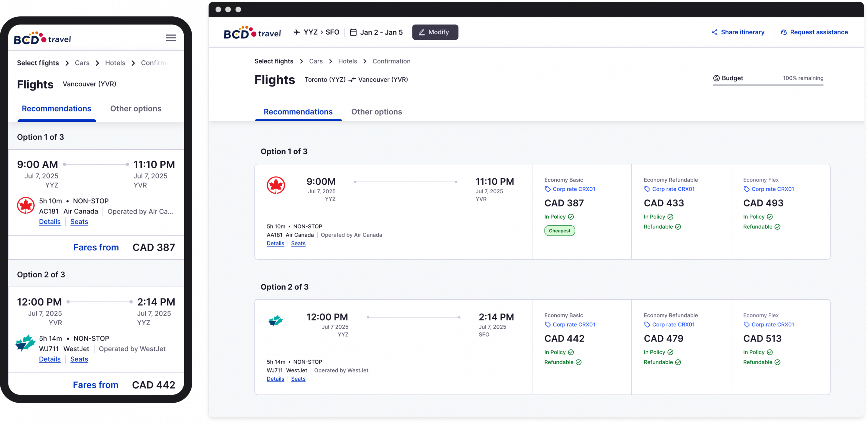Viewport: 868px width, 423px height.
Task: Click the Cheapest badge on Economy Basic
Action: (559, 231)
